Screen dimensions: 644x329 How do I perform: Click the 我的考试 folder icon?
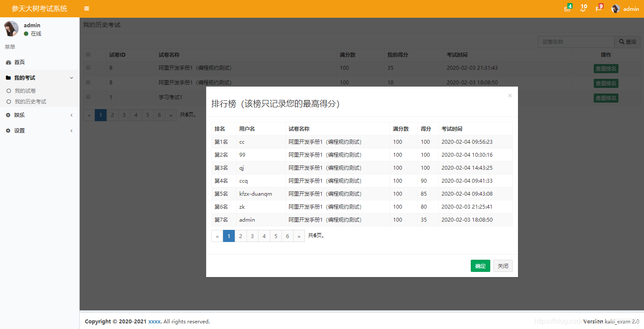pos(8,78)
